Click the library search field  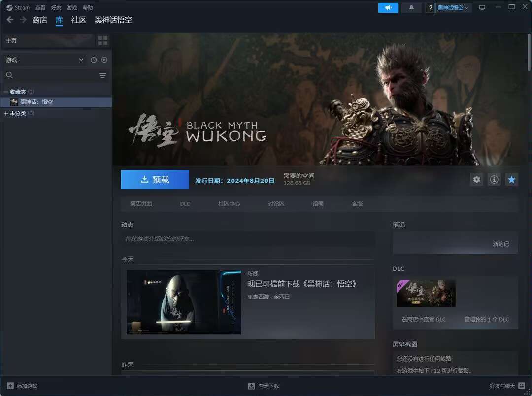pos(51,75)
